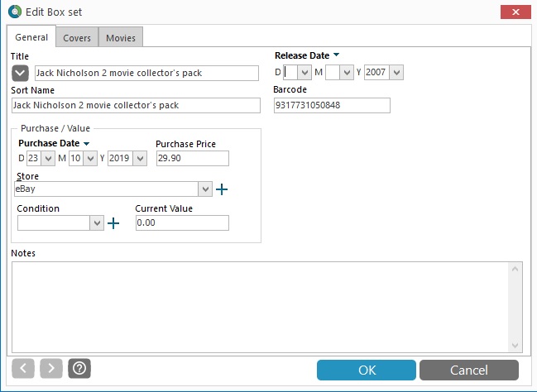Confirm changes with the OK button
Viewport: 537px width, 392px height.
click(367, 370)
